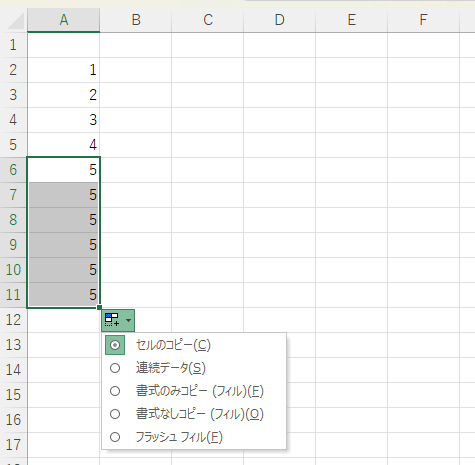This screenshot has height=465, width=475.
Task: Select row 4 header
Action: [13, 120]
